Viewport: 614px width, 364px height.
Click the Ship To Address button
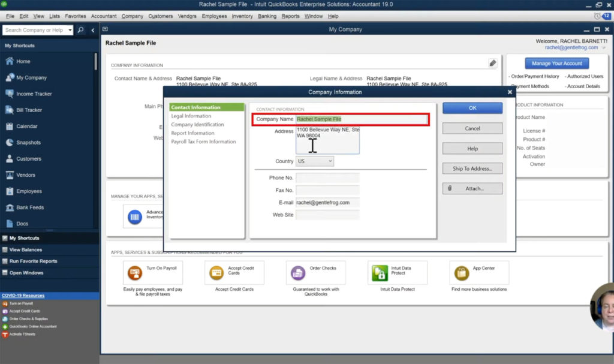click(472, 169)
